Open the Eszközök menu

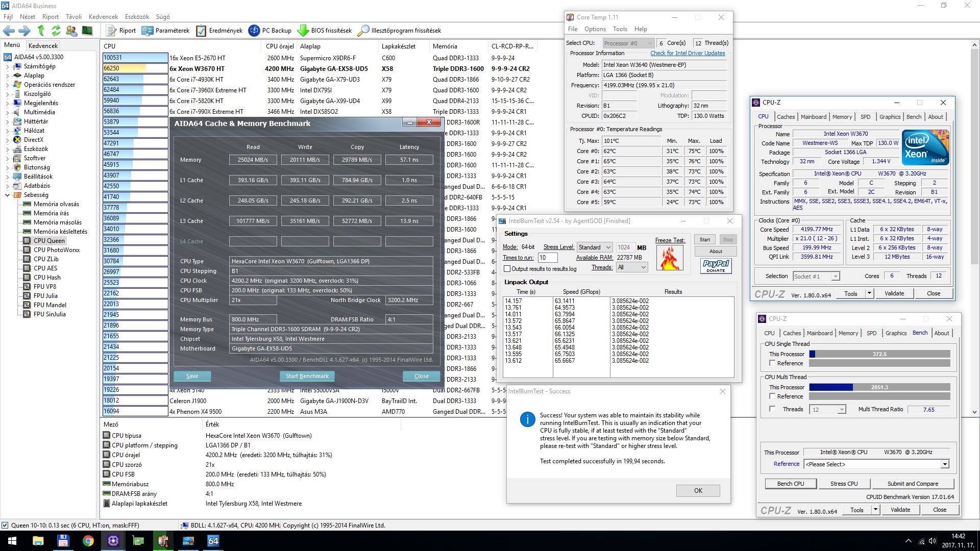pos(137,17)
